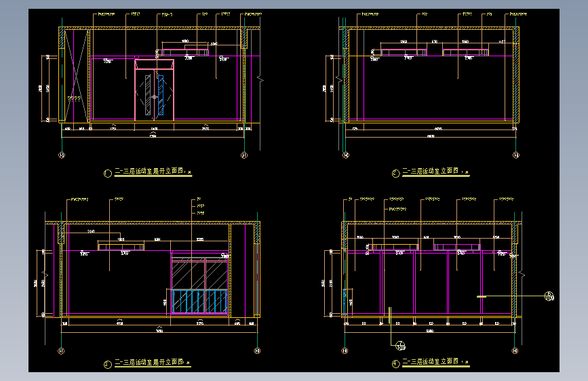Select the title 二~三层活动室立面图 of the upper-right elevation
The height and width of the screenshot is (381, 588).
point(430,171)
